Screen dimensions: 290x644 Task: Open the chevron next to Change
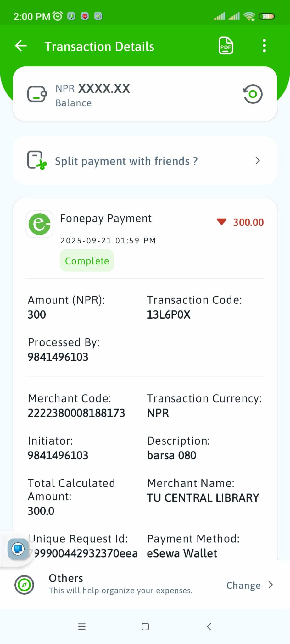270,585
